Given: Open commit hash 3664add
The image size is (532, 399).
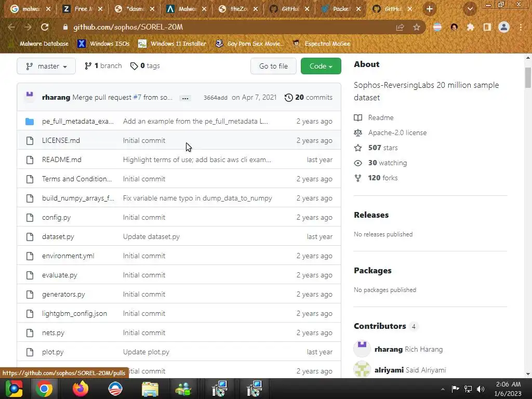Looking at the screenshot, I should tap(216, 98).
